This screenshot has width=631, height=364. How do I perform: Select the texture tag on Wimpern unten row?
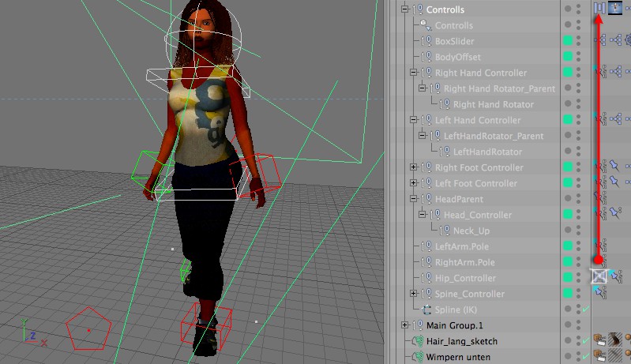[599, 356]
